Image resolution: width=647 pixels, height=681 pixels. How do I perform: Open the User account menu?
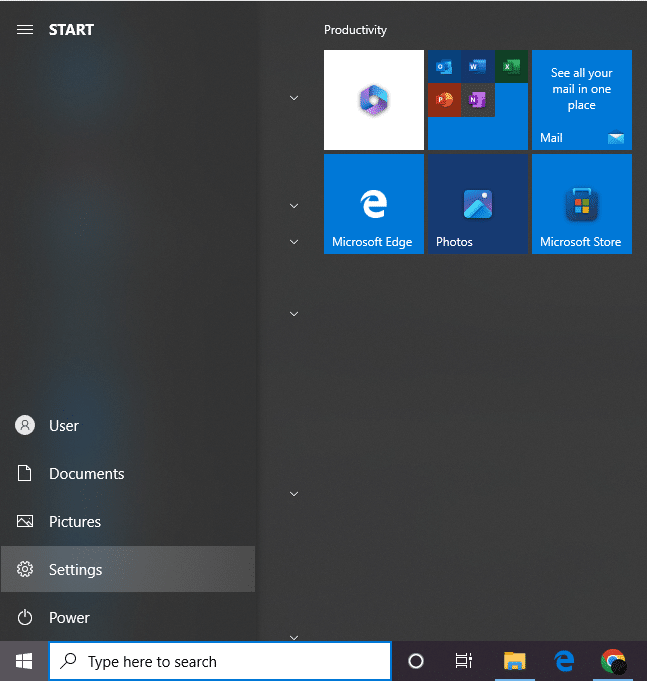pos(128,426)
